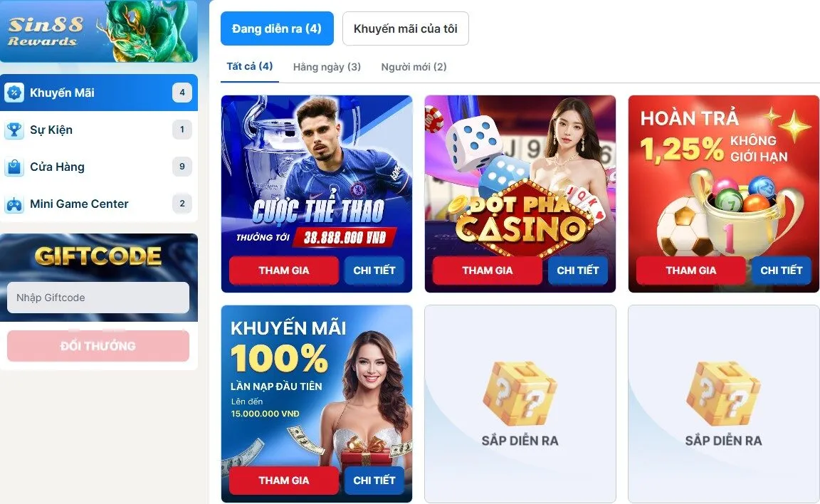Open Chi Tiết for the 100% first deposit promotion
Screen dimensions: 820x504
(374, 481)
